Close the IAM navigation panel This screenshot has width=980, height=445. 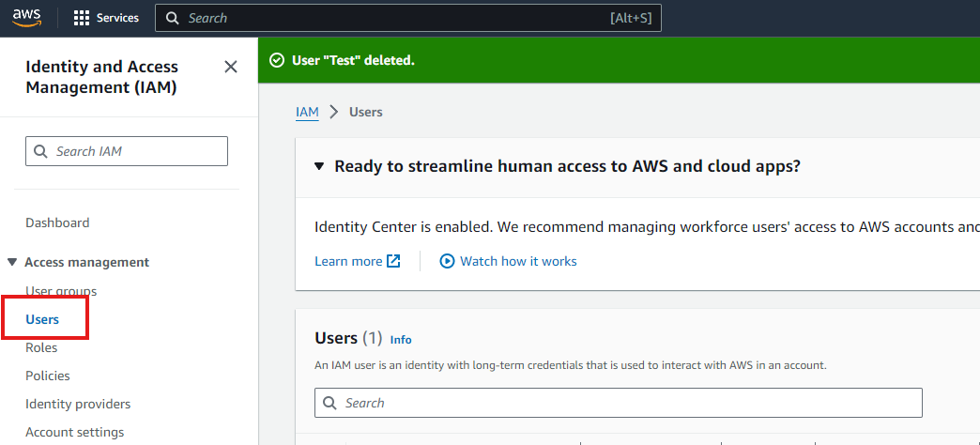click(231, 67)
